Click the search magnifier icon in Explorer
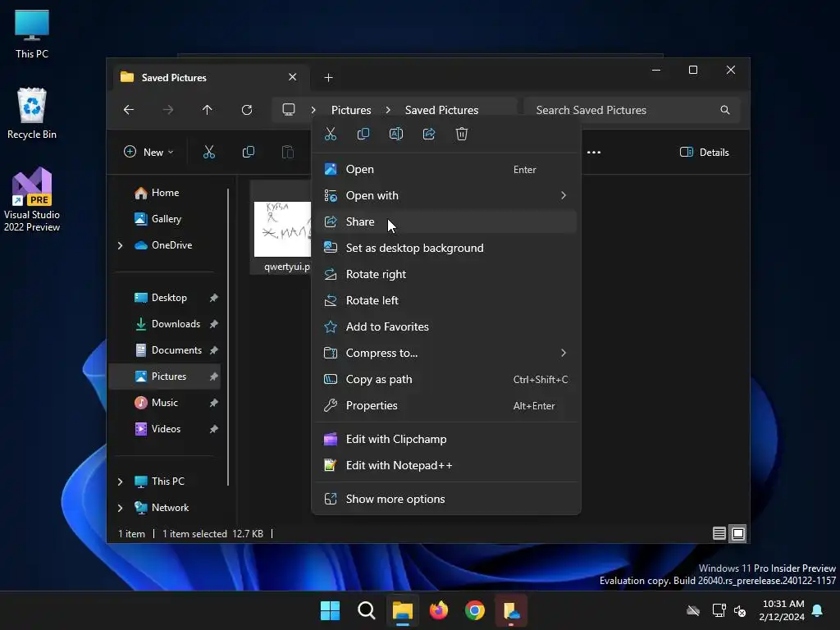 pyautogui.click(x=725, y=110)
